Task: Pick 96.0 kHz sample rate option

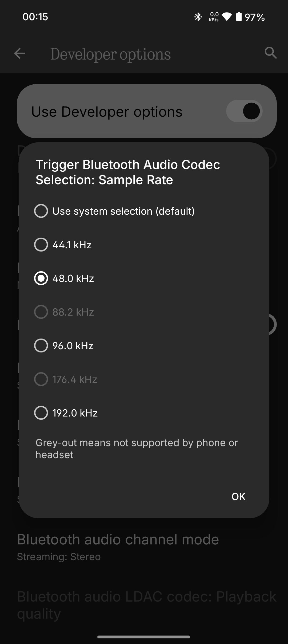Action: [144, 345]
